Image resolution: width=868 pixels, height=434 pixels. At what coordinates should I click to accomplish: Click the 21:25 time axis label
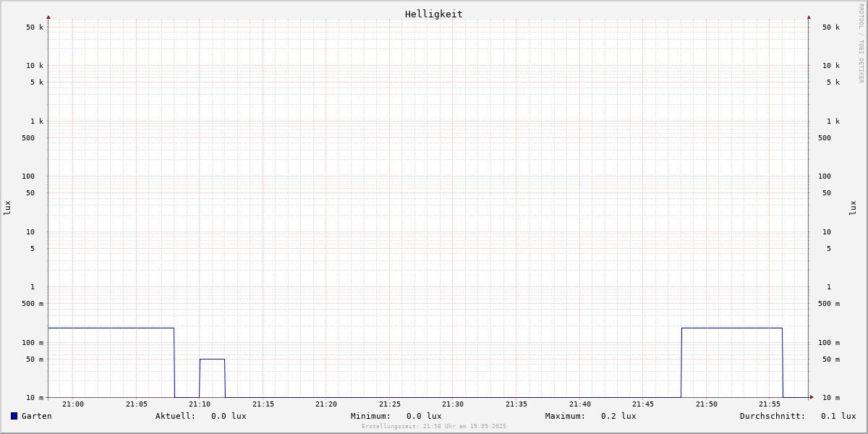pos(390,404)
